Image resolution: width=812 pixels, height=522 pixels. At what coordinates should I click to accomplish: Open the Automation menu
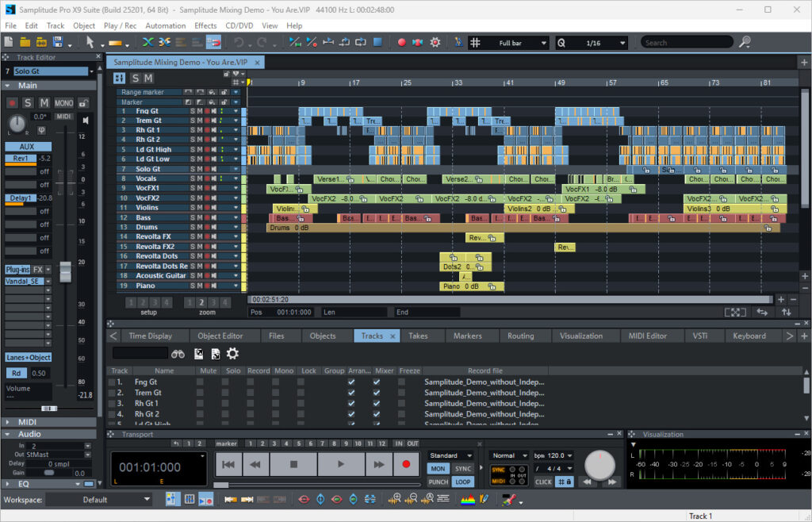[x=165, y=26]
